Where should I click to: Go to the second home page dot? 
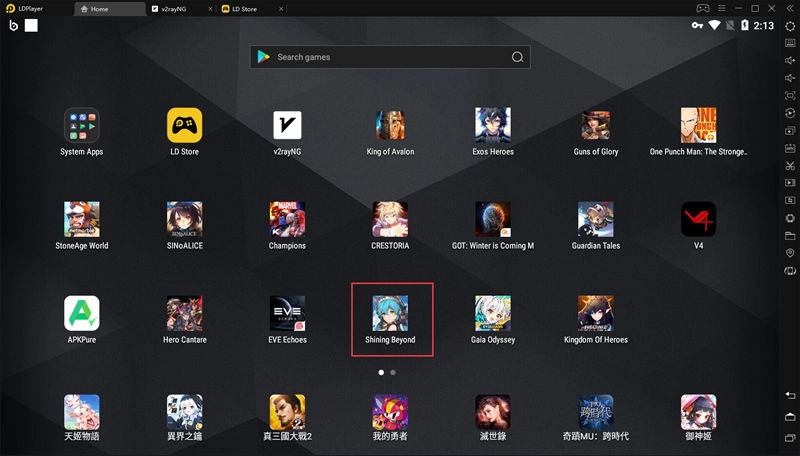(393, 372)
